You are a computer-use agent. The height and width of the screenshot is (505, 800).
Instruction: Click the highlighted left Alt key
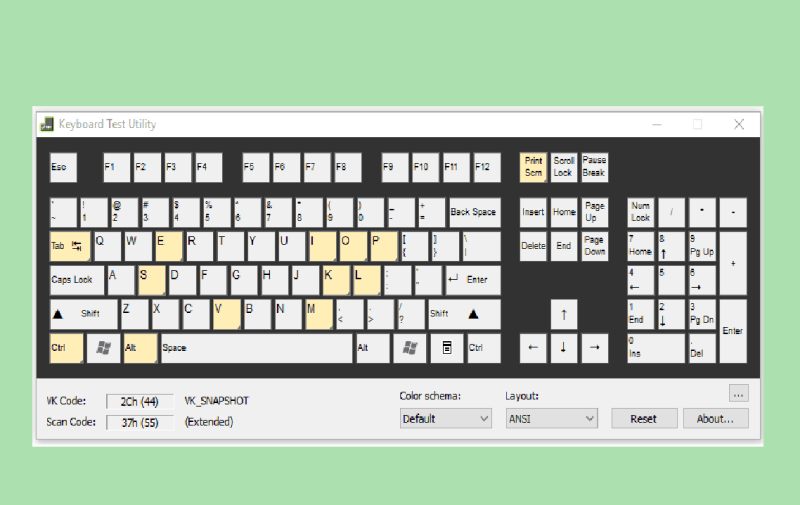(x=140, y=348)
